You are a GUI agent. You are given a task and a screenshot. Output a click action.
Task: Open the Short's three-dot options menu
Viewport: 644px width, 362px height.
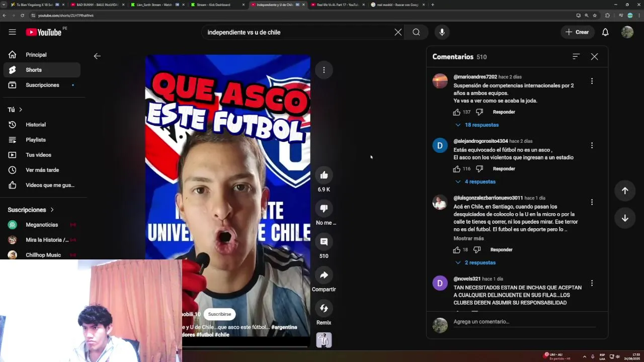coord(324,70)
